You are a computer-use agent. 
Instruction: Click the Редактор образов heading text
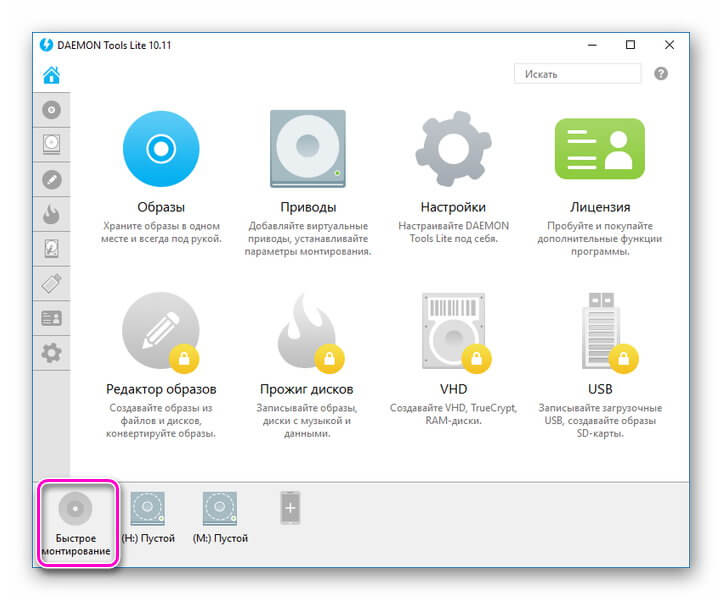(161, 389)
